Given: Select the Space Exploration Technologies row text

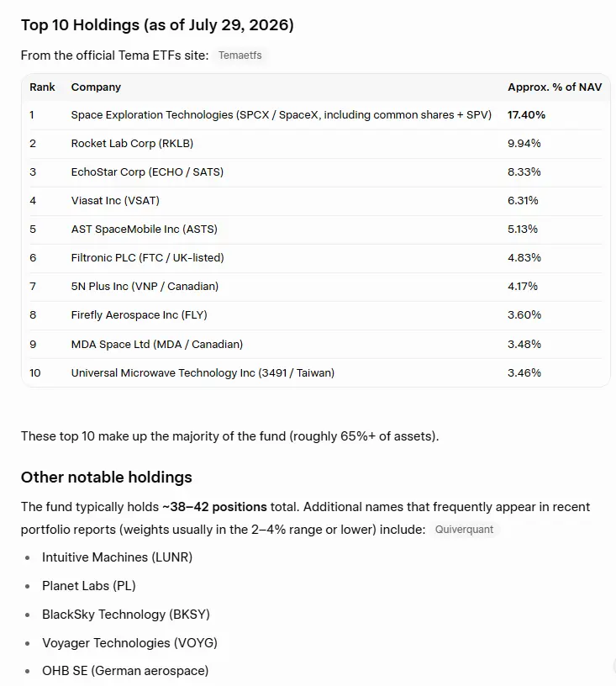Looking at the screenshot, I should coord(282,115).
